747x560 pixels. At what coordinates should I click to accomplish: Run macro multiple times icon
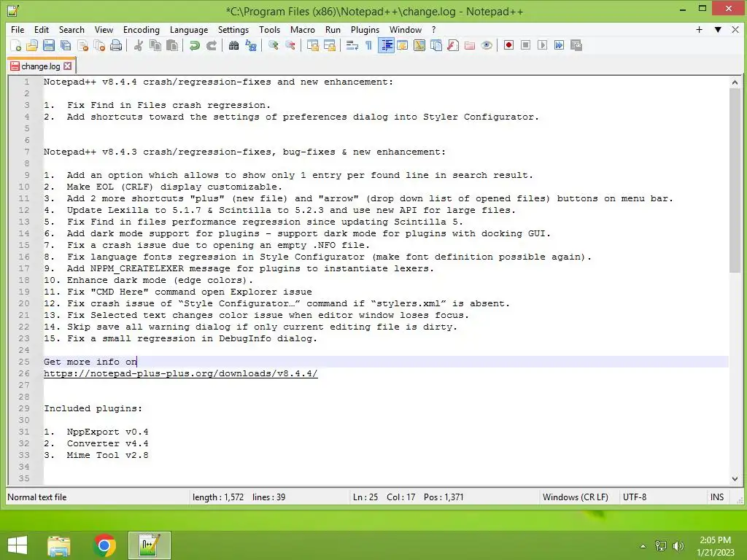[x=560, y=45]
